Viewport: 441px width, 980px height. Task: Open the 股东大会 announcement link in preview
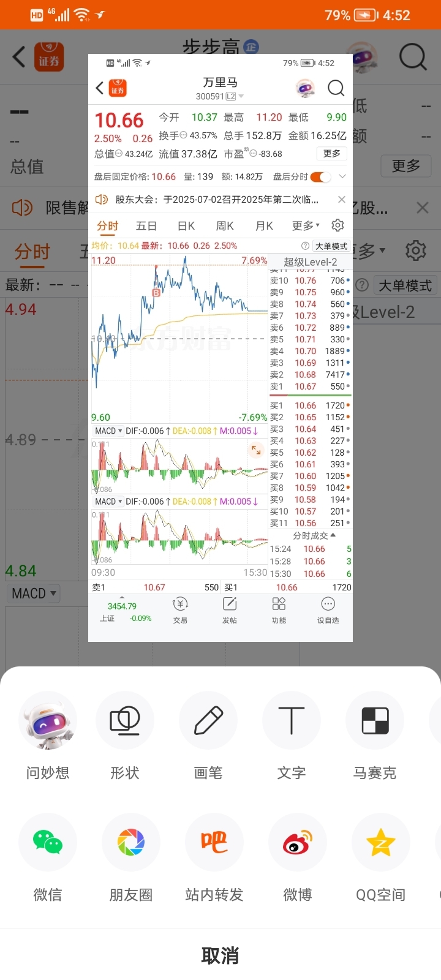217,199
